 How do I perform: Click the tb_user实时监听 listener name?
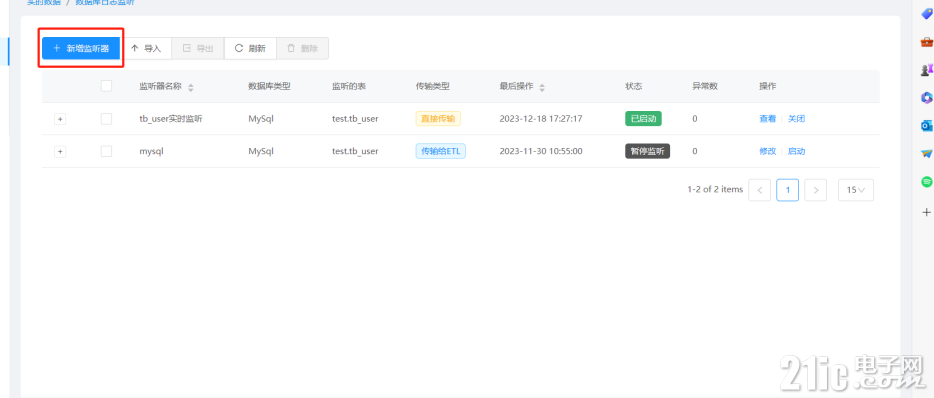pyautogui.click(x=171, y=119)
